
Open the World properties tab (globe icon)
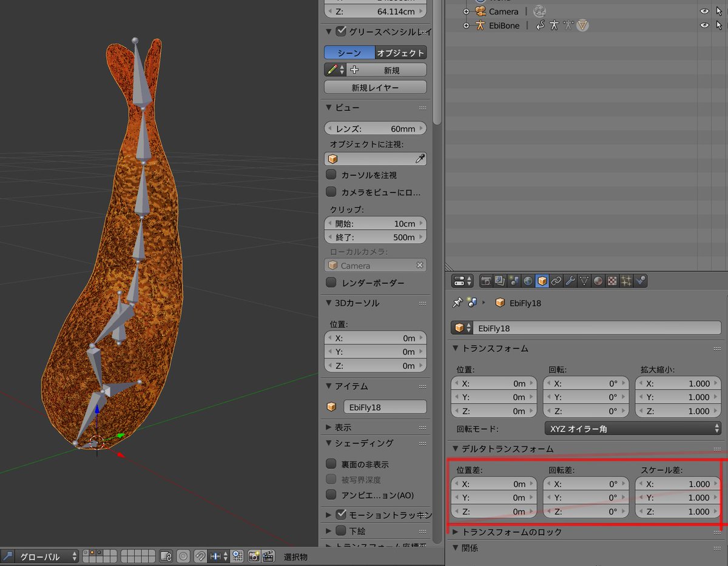pyautogui.click(x=528, y=281)
